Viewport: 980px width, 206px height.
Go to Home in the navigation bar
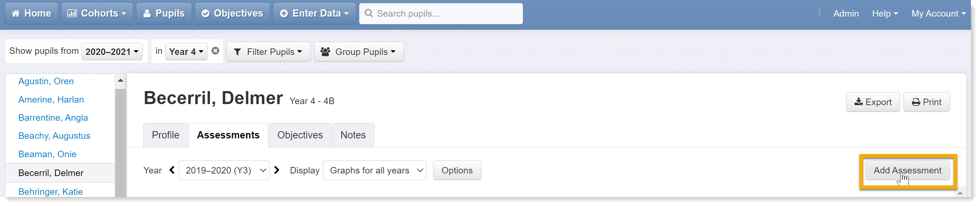click(31, 14)
